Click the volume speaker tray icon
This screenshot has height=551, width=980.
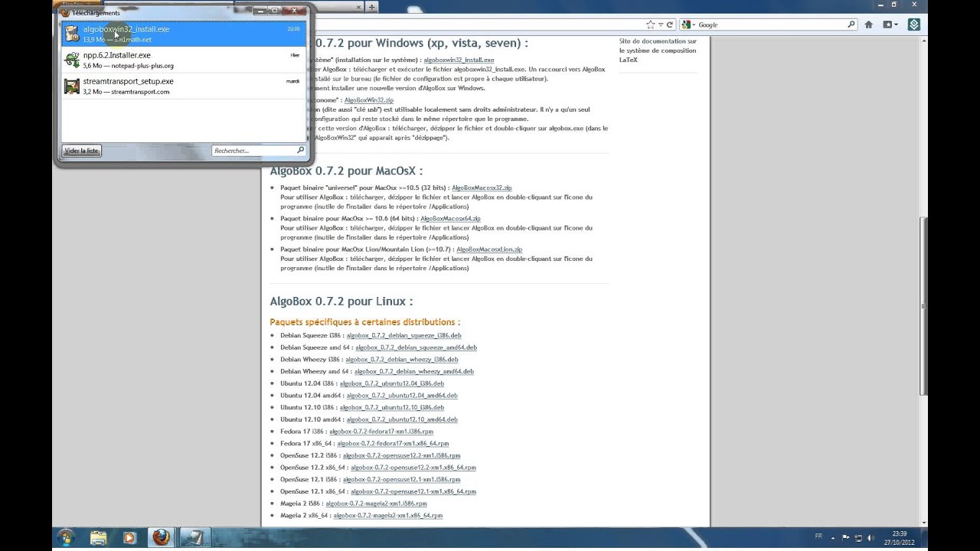871,537
